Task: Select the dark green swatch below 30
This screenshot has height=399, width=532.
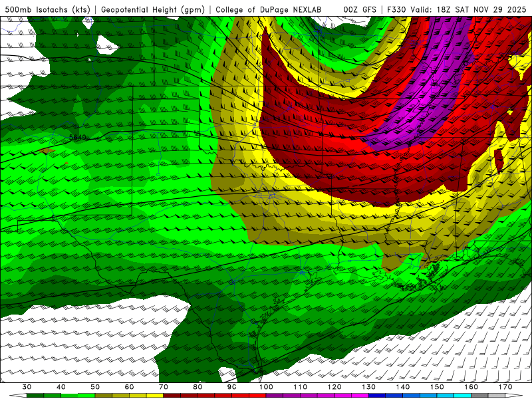Action: coord(35,396)
